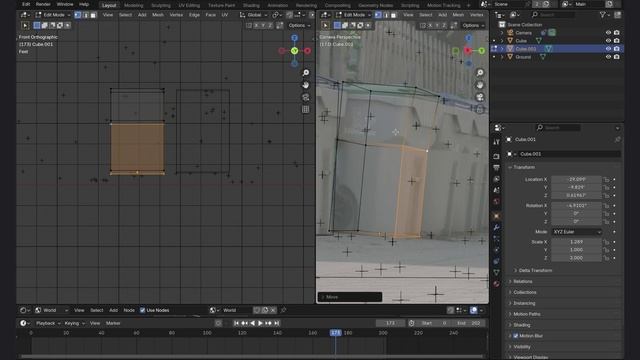Open the Render menu

point(43,4)
